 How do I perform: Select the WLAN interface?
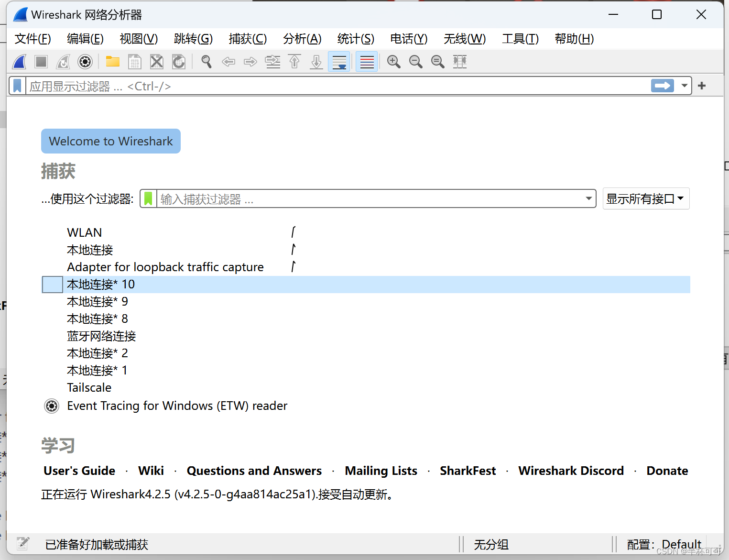[366, 232]
